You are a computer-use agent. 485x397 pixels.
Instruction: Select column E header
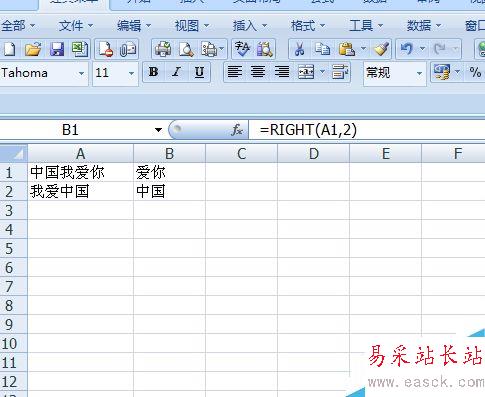(x=386, y=154)
